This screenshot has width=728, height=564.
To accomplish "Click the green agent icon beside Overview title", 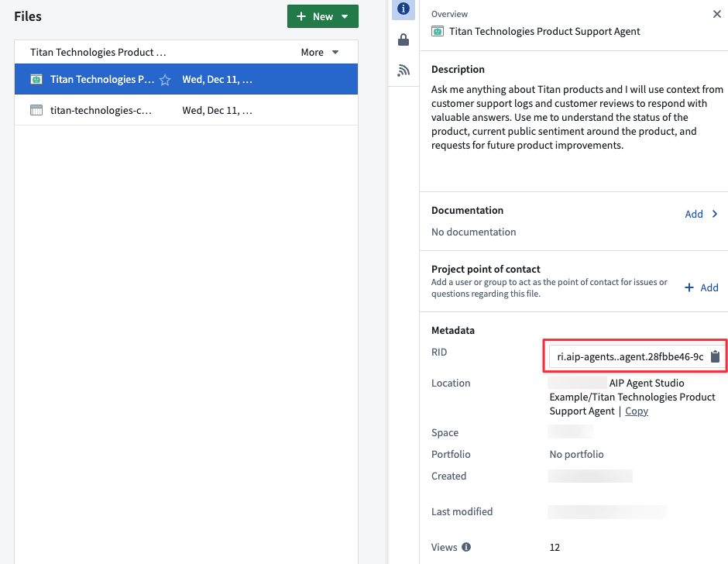I will [437, 31].
